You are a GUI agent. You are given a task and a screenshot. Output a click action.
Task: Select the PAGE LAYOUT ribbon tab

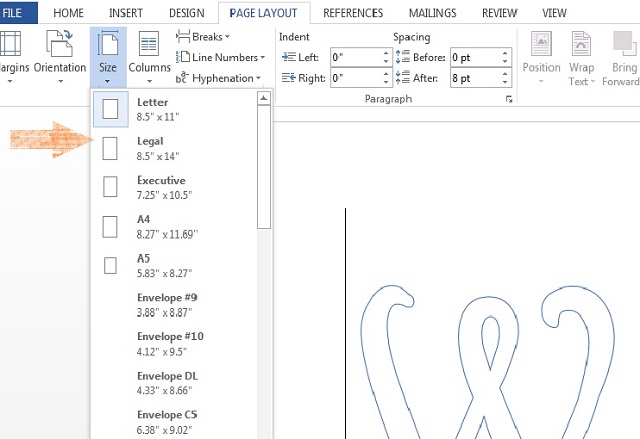click(263, 13)
